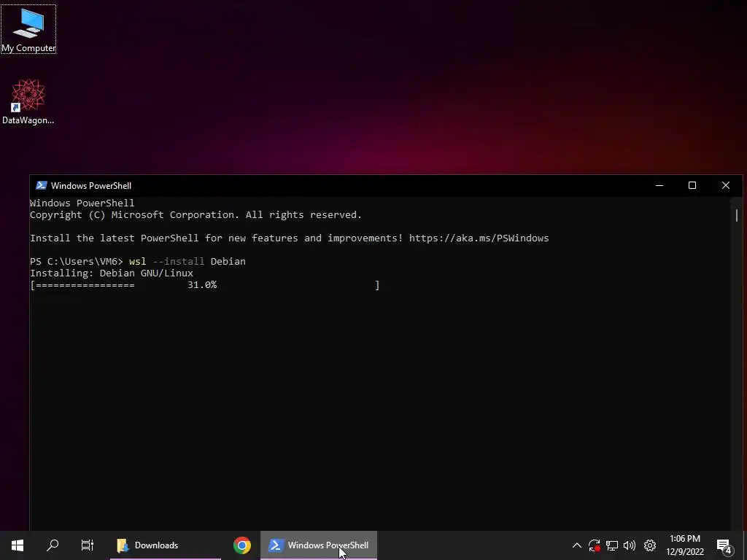This screenshot has width=747, height=560.
Task: Click the 'wsl --install Debian' command text
Action: click(187, 262)
